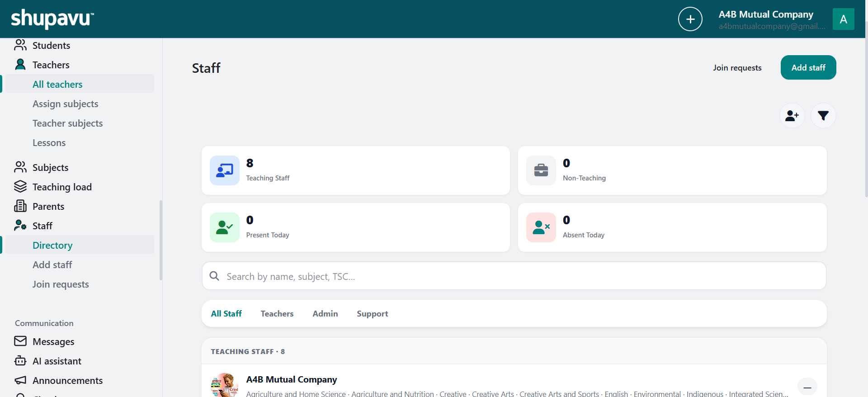This screenshot has width=868, height=397.
Task: Click the Teaching Staff card icon
Action: [x=224, y=170]
